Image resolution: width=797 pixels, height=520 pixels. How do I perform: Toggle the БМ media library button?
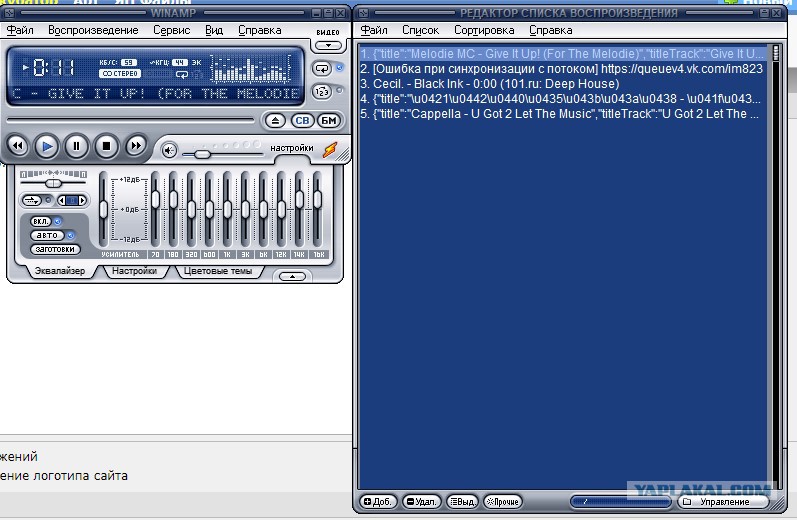[x=329, y=120]
